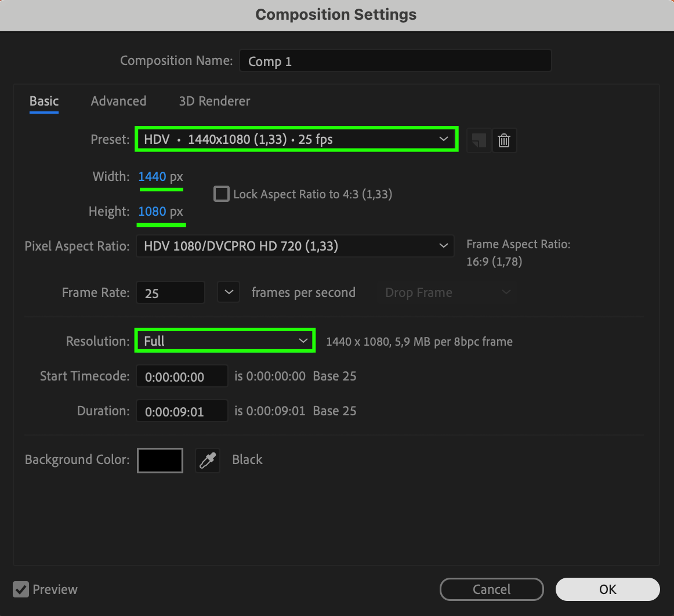Viewport: 674px width, 616px height.
Task: Click the Frame Rate input field
Action: [171, 293]
